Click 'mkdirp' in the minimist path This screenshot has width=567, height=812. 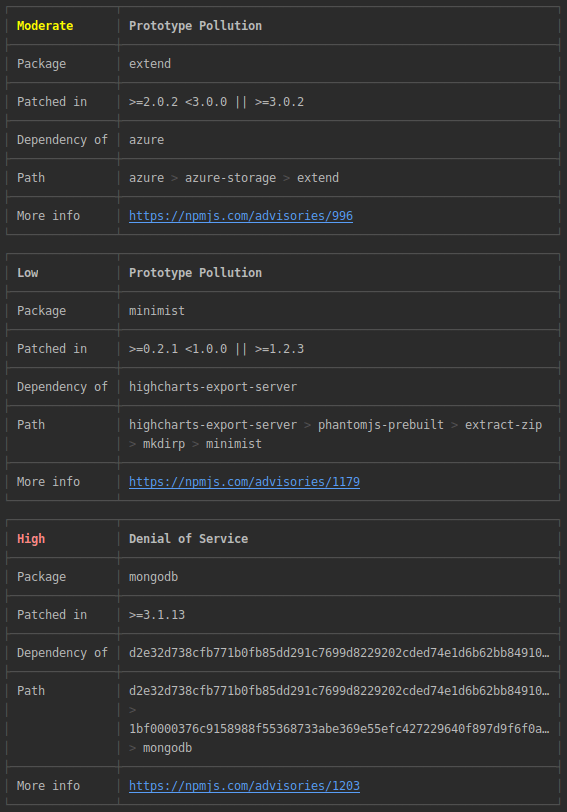point(164,444)
